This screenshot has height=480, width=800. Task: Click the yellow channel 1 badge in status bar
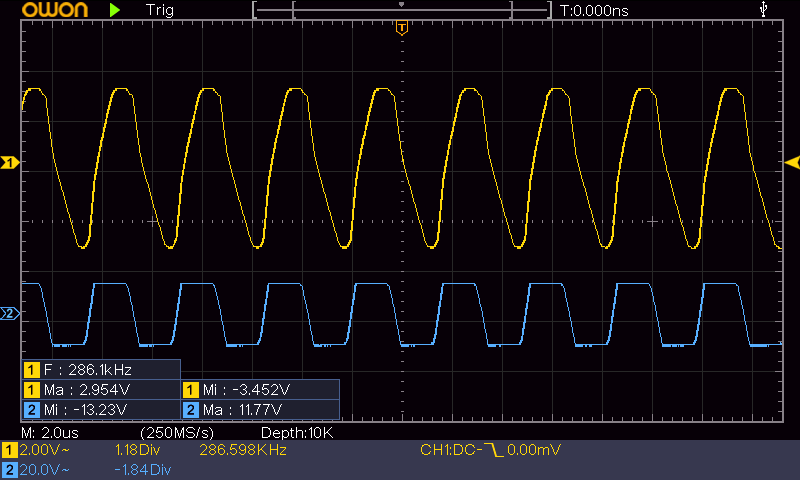point(10,450)
